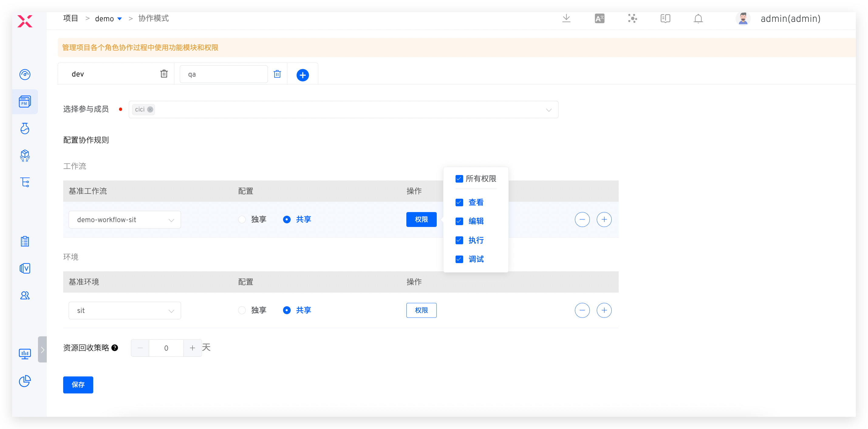Click resource policy help question icon
The height and width of the screenshot is (429, 868).
click(114, 348)
